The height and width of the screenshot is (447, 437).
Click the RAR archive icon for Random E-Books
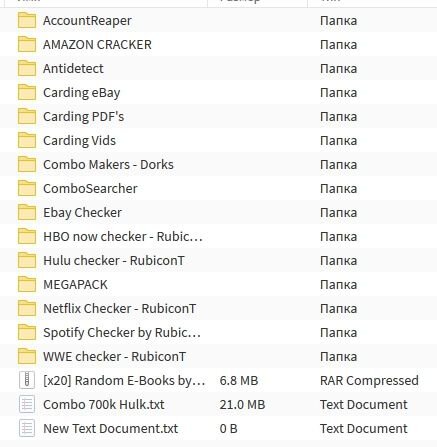(x=27, y=380)
